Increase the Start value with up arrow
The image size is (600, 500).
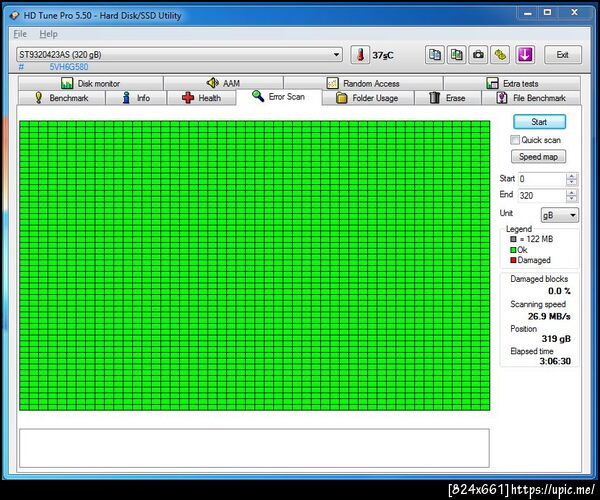(x=572, y=176)
